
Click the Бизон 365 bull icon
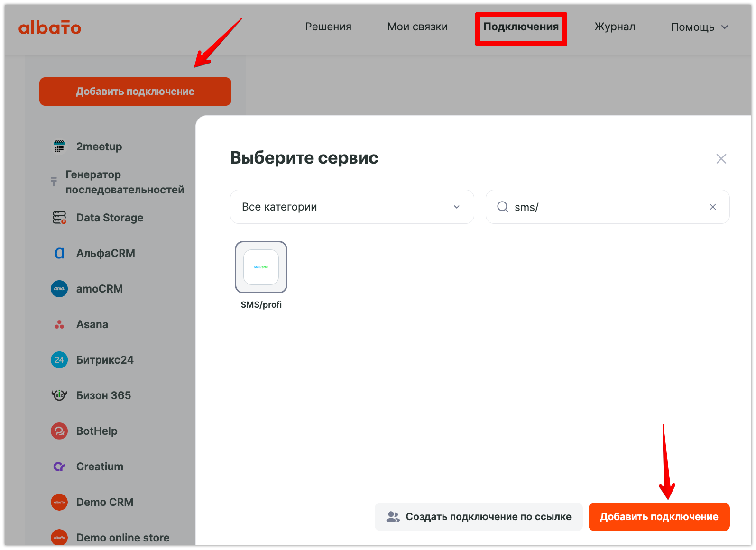[x=59, y=395]
